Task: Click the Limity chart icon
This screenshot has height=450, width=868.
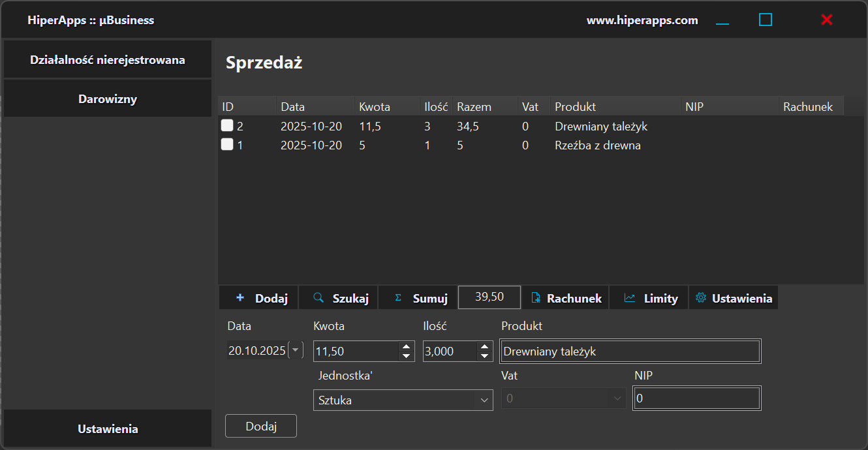Action: click(630, 298)
